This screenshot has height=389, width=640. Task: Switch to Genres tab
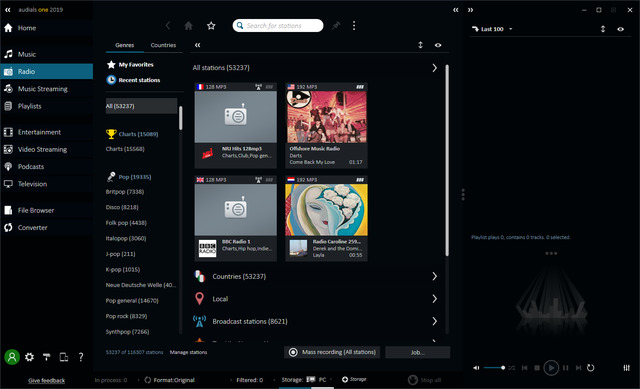click(124, 45)
